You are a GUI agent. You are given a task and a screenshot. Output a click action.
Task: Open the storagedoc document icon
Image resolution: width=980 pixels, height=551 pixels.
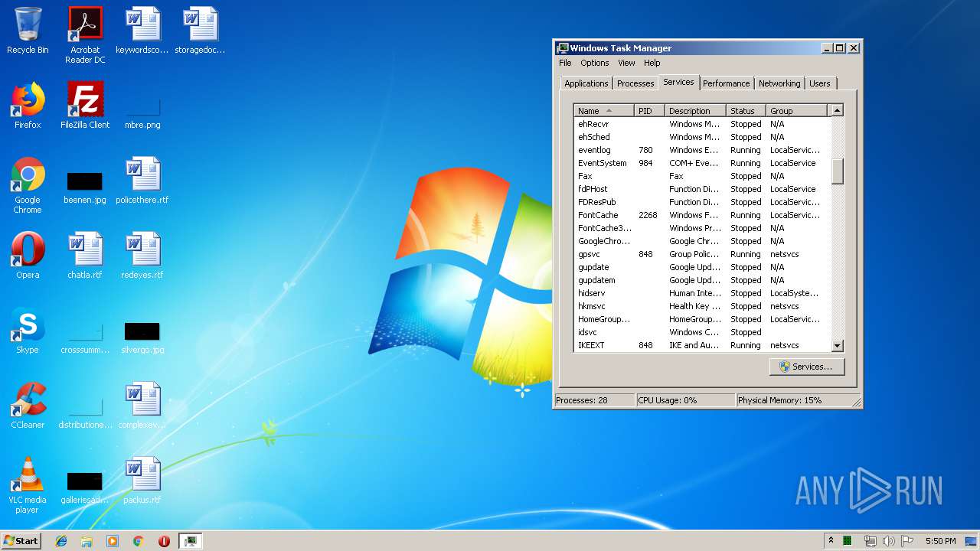click(x=200, y=31)
